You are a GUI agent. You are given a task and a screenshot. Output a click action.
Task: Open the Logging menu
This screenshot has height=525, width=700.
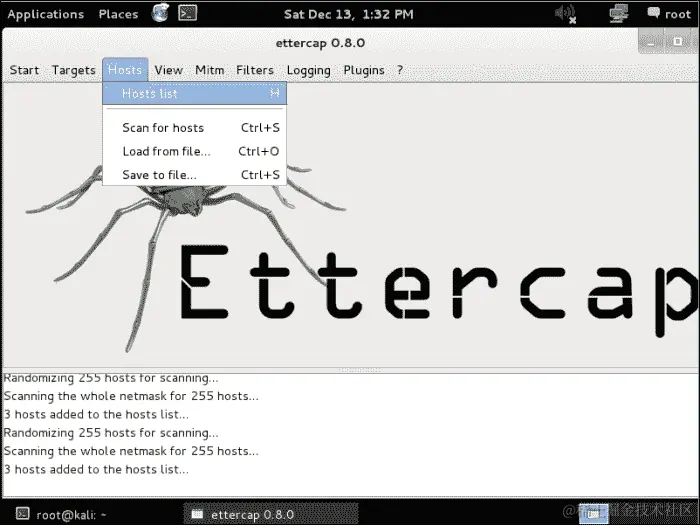click(x=308, y=71)
